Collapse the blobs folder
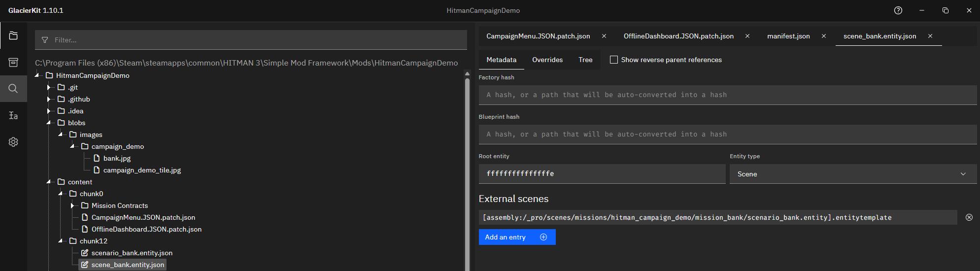 pyautogui.click(x=49, y=123)
